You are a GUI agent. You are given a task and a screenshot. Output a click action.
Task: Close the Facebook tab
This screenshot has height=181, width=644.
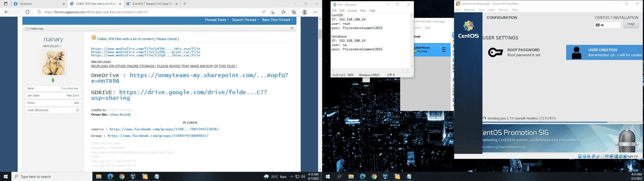(x=64, y=4)
